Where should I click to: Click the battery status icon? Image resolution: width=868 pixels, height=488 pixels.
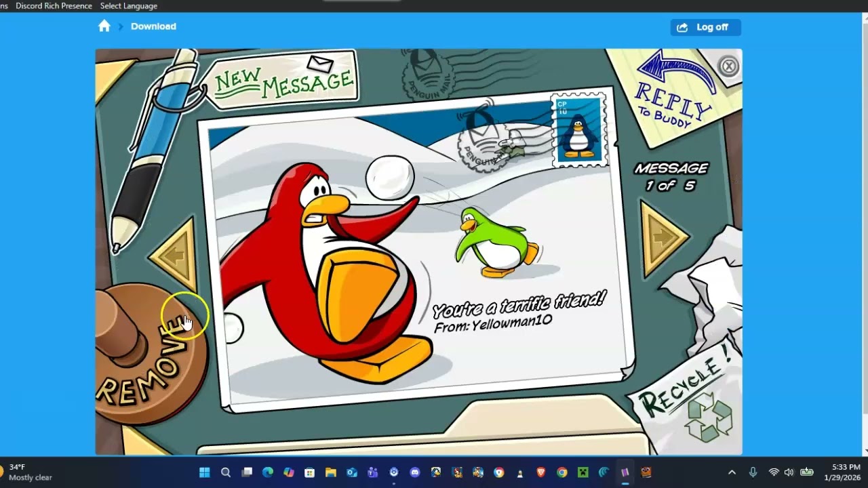click(x=807, y=472)
